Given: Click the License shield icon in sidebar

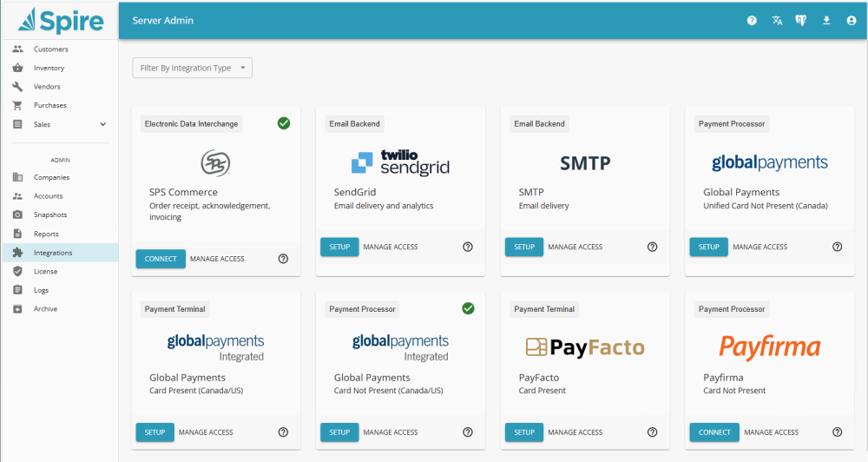Looking at the screenshot, I should click(17, 272).
